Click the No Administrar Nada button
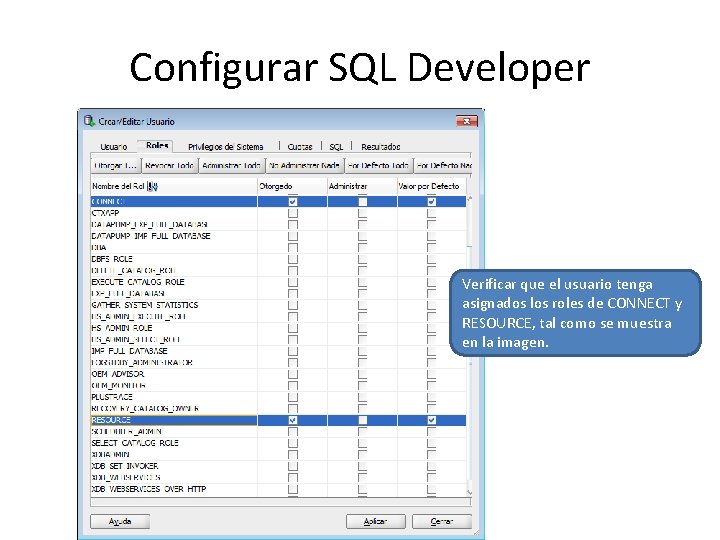Viewport: 720px width, 540px height. (x=304, y=165)
